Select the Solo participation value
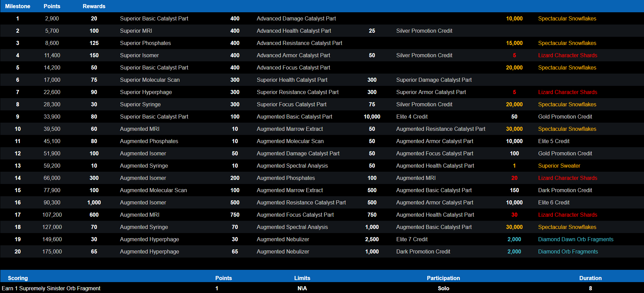 click(443, 288)
